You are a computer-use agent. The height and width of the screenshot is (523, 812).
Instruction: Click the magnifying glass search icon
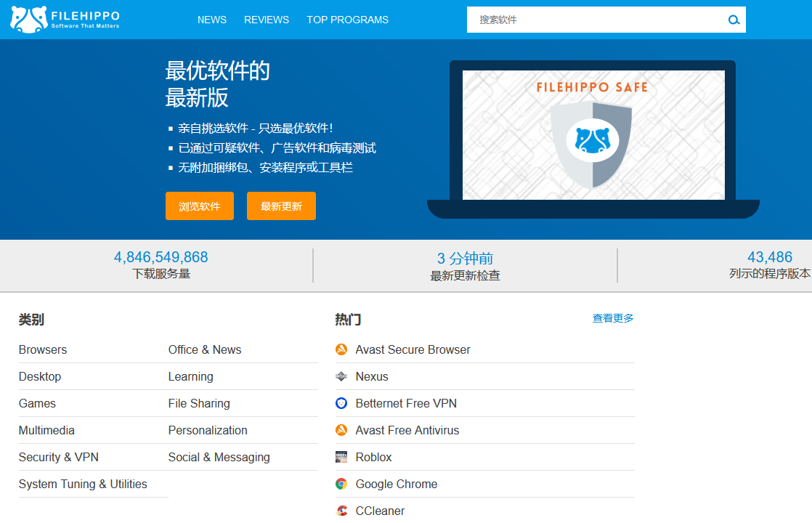(x=734, y=20)
